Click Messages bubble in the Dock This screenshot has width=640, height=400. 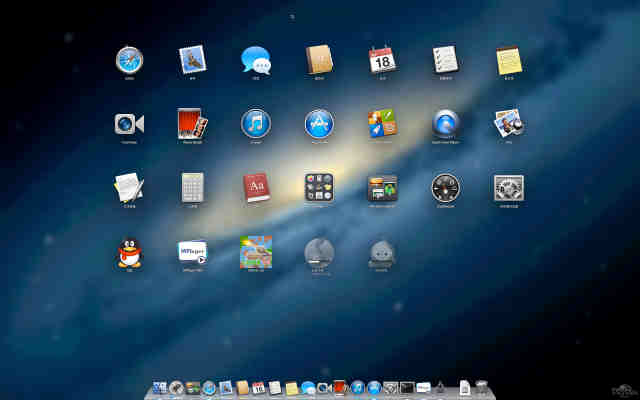click(308, 387)
